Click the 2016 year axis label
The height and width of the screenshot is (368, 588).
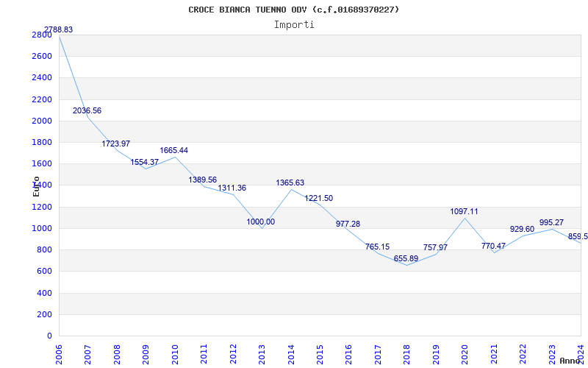pyautogui.click(x=348, y=354)
